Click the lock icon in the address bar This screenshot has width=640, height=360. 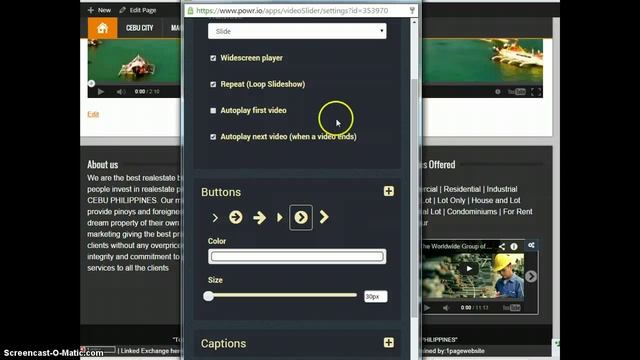click(190, 11)
